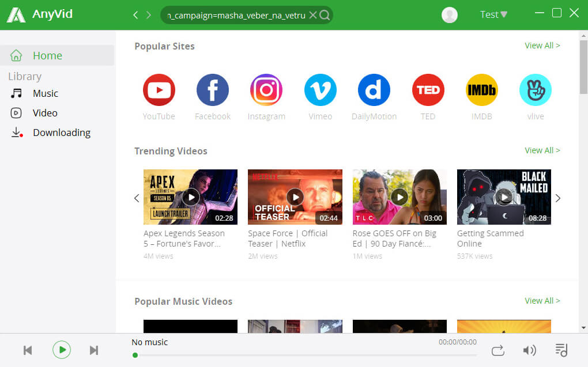This screenshot has width=588, height=367.
Task: Select the TED site icon
Action: 428,90
